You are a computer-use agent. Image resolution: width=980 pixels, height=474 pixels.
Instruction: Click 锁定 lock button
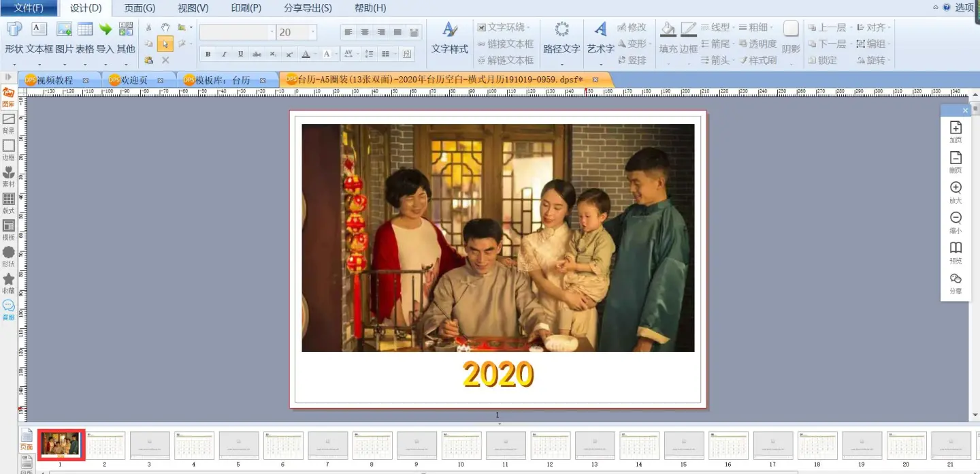[x=823, y=60]
